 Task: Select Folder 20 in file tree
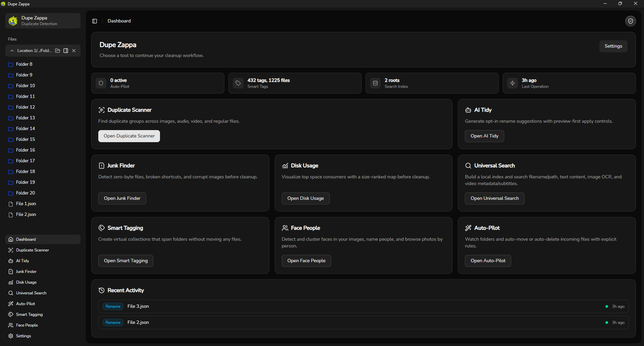coord(43,193)
